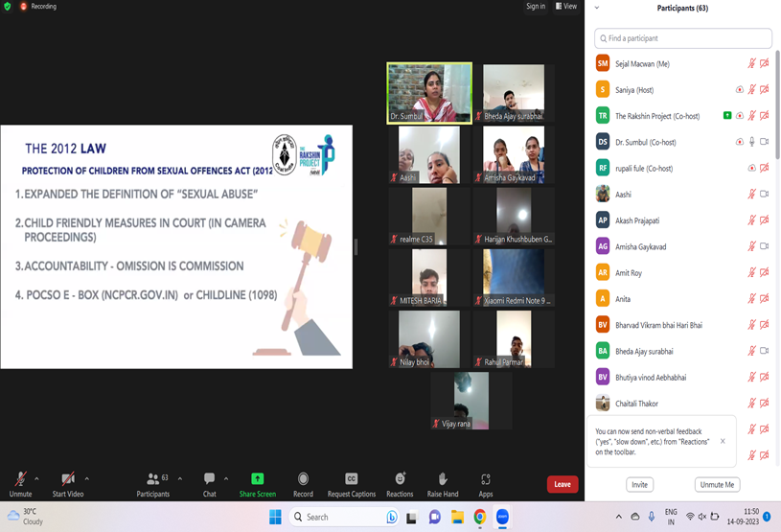Click rupali fule recording indicator icon
781x532 pixels.
pyautogui.click(x=751, y=168)
